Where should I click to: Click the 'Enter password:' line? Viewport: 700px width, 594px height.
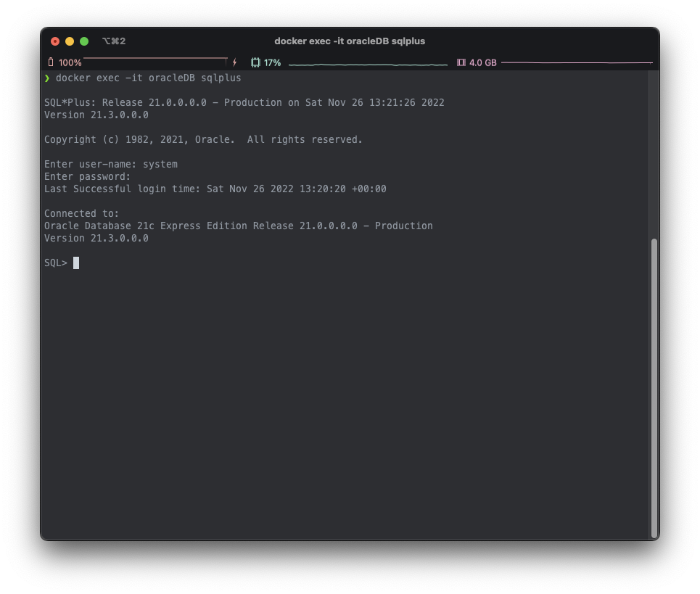pos(88,177)
